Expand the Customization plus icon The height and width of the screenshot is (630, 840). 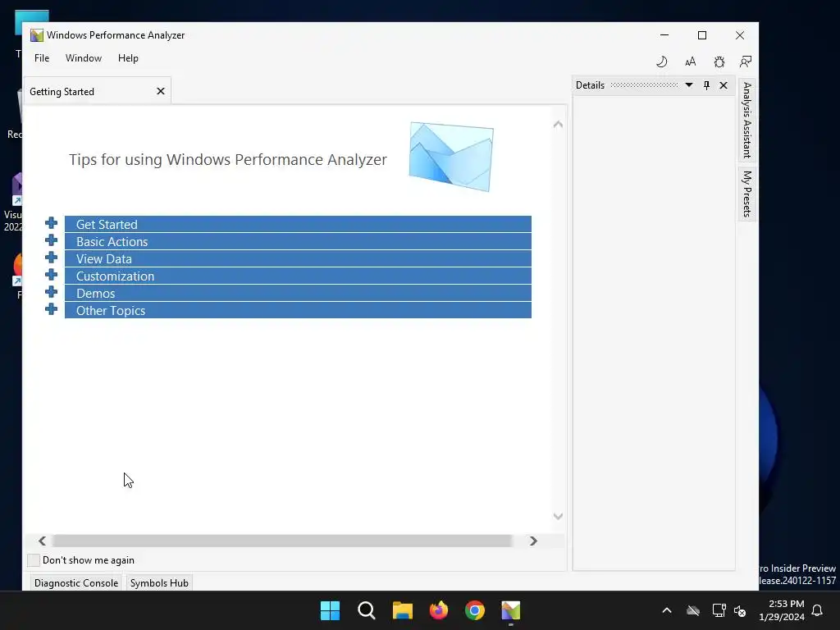[x=52, y=274]
